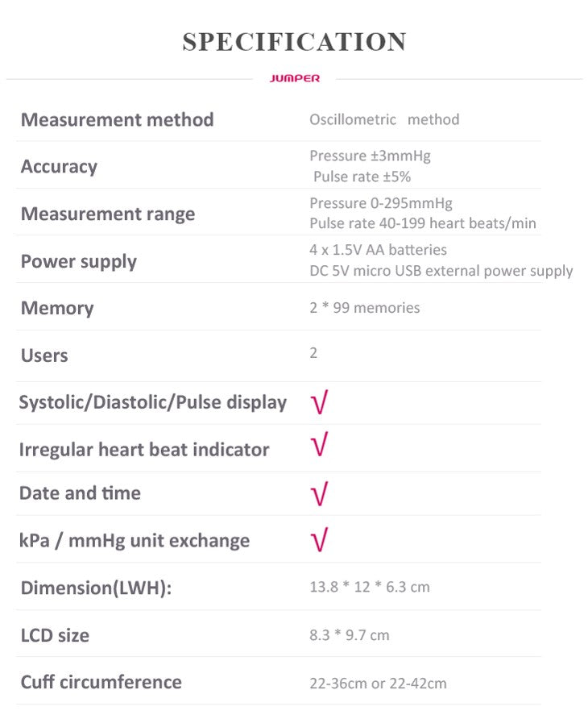The height and width of the screenshot is (715, 588).
Task: Click the Measurement range label
Action: click(107, 214)
